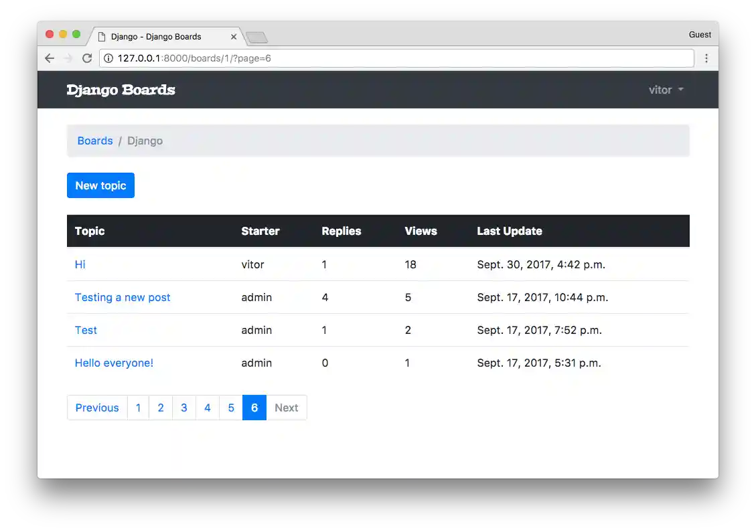756x532 pixels.
Task: Jump to pagination page 2
Action: 161,408
